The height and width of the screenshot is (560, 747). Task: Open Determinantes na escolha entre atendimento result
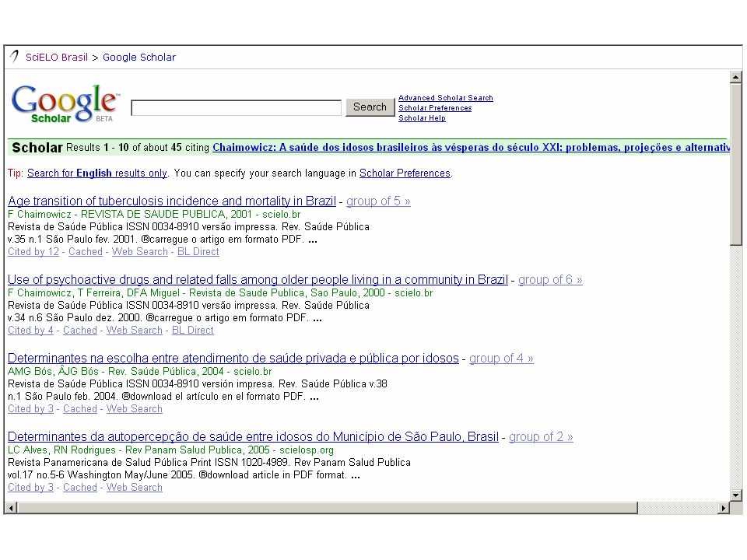coord(233,358)
